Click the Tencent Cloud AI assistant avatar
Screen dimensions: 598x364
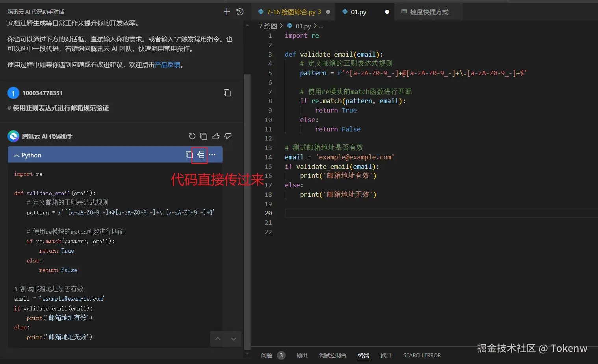pos(13,136)
